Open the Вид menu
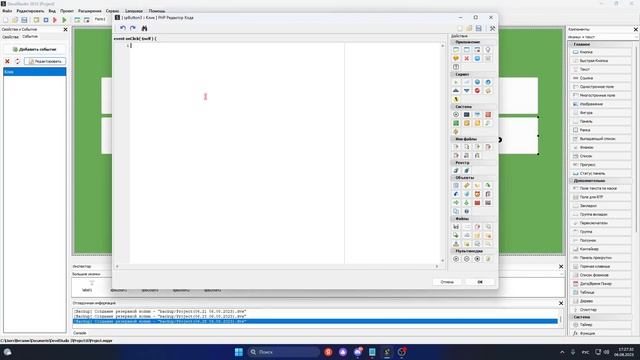Image resolution: width=640 pixels, height=360 pixels. click(x=52, y=11)
